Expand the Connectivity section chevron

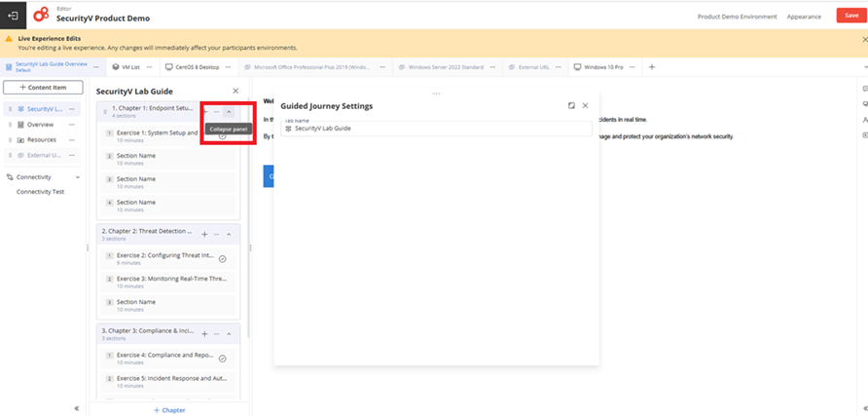pyautogui.click(x=78, y=177)
